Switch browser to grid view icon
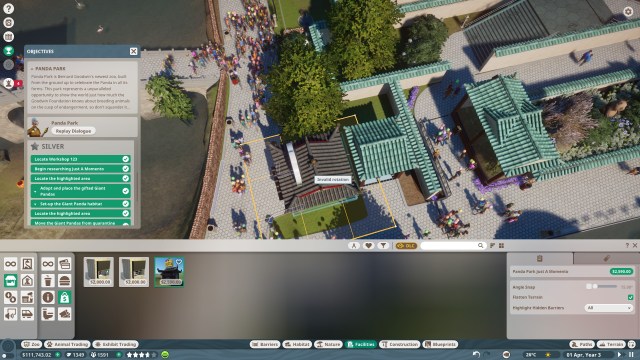The image size is (640, 360). 501,245
